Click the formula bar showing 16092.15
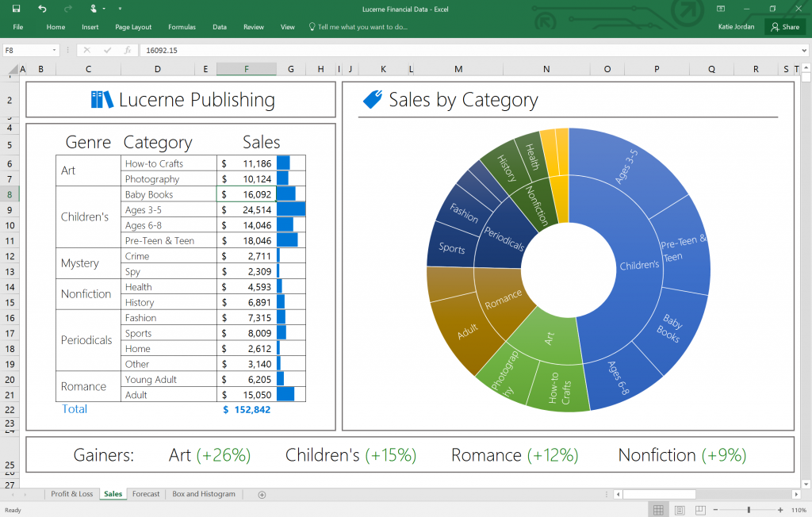This screenshot has height=517, width=812. click(469, 50)
